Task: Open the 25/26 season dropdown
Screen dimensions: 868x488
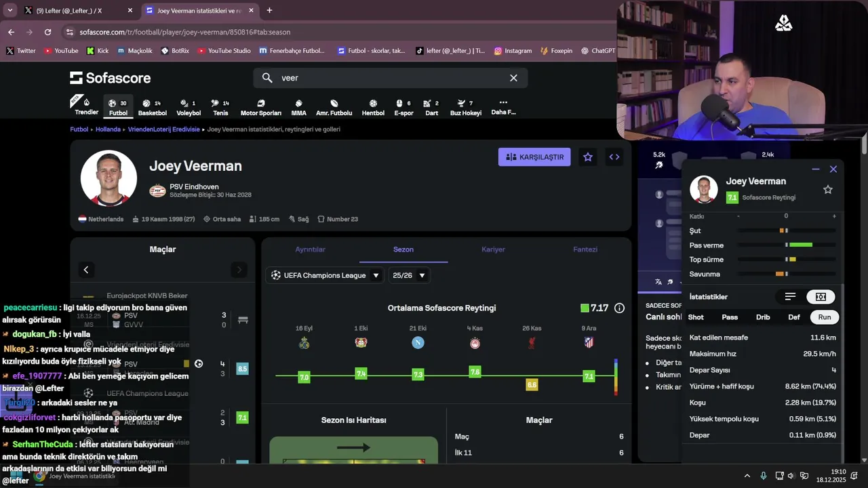Action: (410, 275)
